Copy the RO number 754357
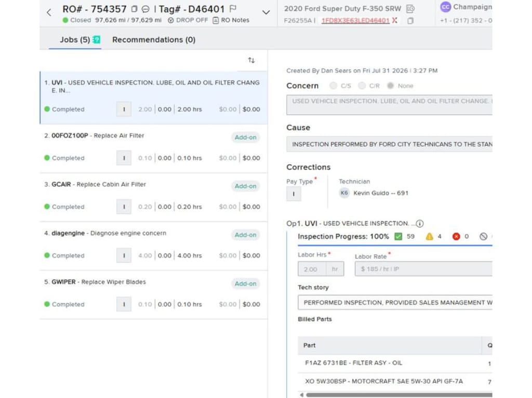532x398 pixels. tap(134, 9)
